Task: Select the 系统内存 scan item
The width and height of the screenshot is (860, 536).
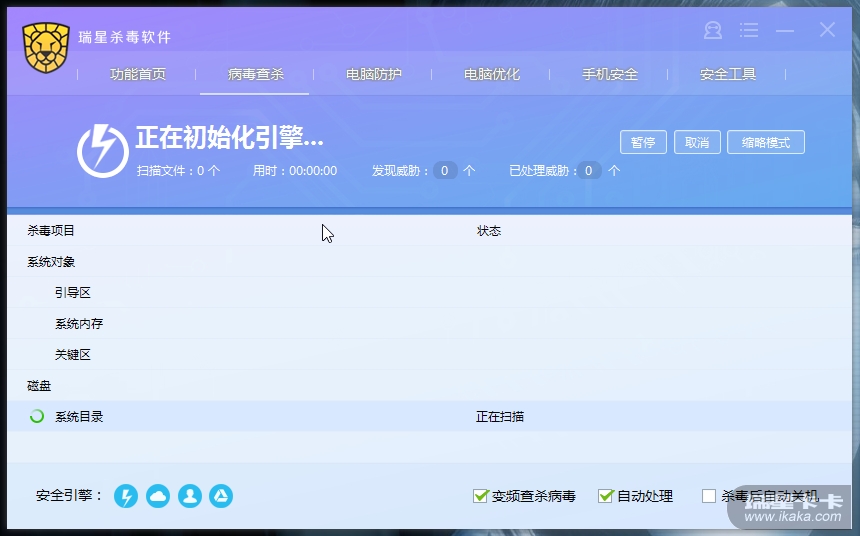Action: 429,324
